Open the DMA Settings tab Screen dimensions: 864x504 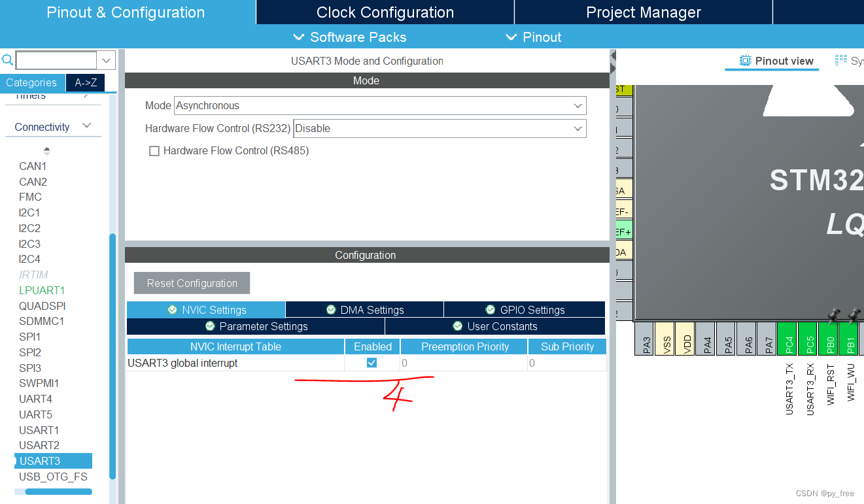pos(365,310)
